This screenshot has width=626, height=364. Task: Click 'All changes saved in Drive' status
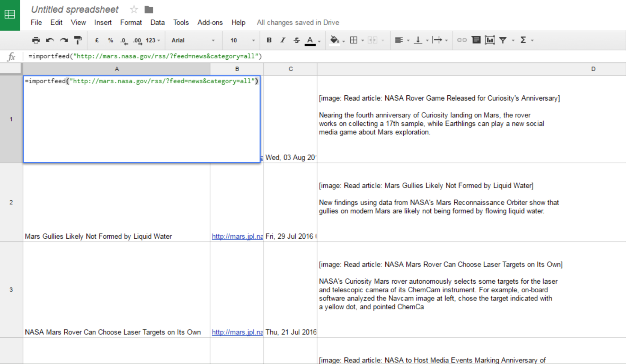(x=298, y=23)
